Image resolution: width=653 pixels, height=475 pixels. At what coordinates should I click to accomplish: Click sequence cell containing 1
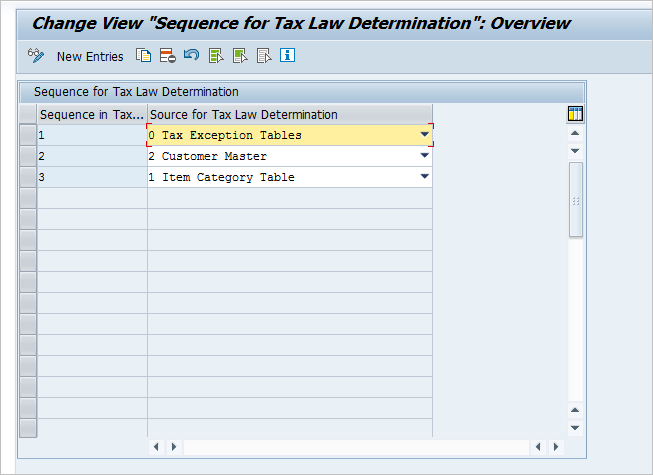coord(92,135)
